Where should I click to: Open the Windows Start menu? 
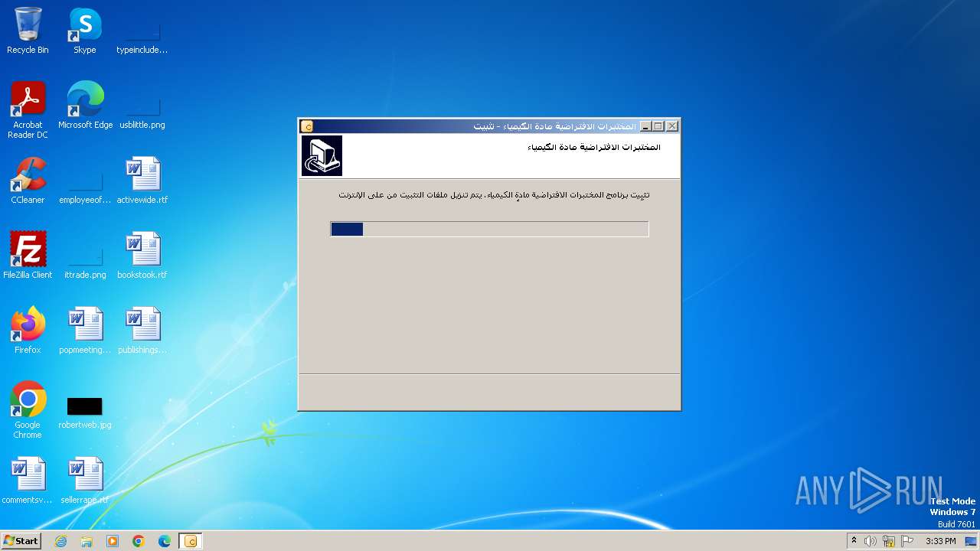pos(21,540)
